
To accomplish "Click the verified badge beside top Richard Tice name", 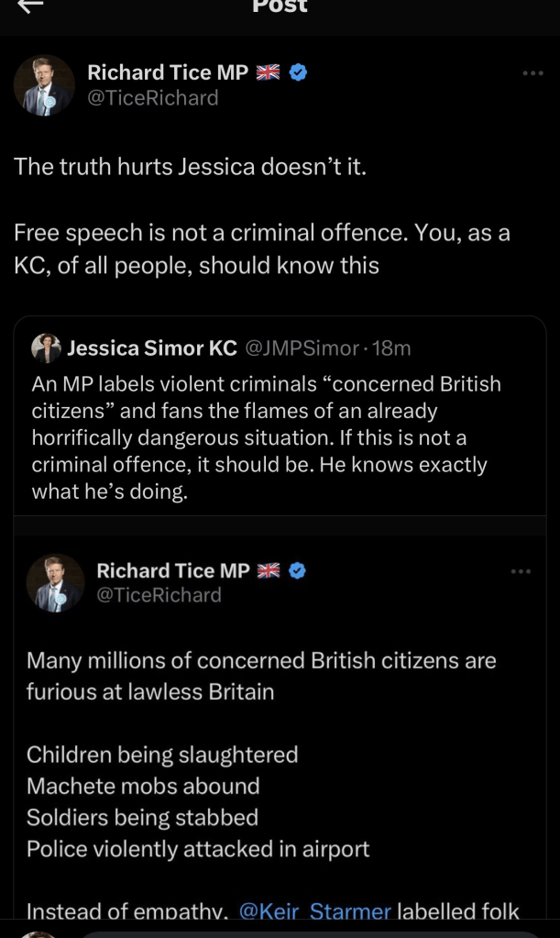I will 298,72.
